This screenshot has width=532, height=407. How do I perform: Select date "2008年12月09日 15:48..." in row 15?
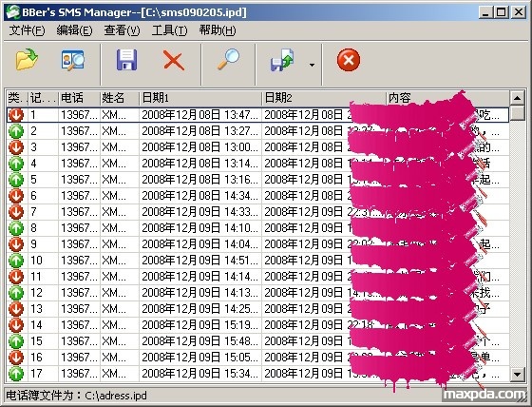pyautogui.click(x=199, y=341)
